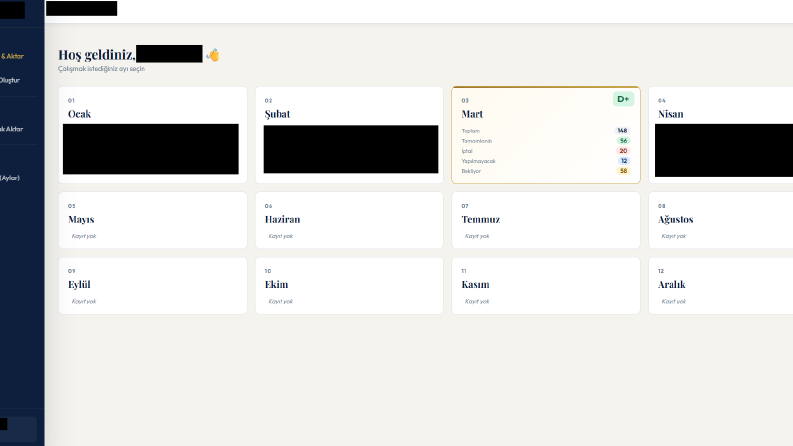The image size is (793, 446).
Task: Click the Tamamlandı label in Mart
Action: click(x=476, y=141)
